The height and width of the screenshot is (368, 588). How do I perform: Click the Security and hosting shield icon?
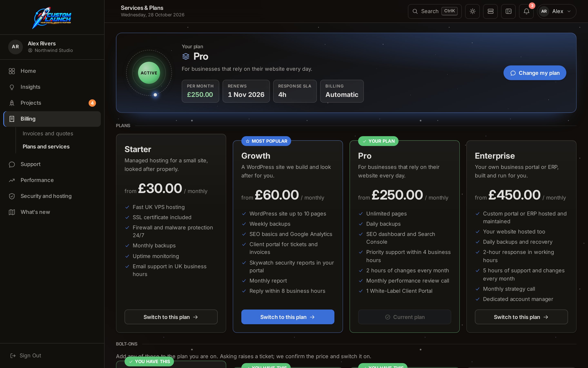click(x=12, y=196)
